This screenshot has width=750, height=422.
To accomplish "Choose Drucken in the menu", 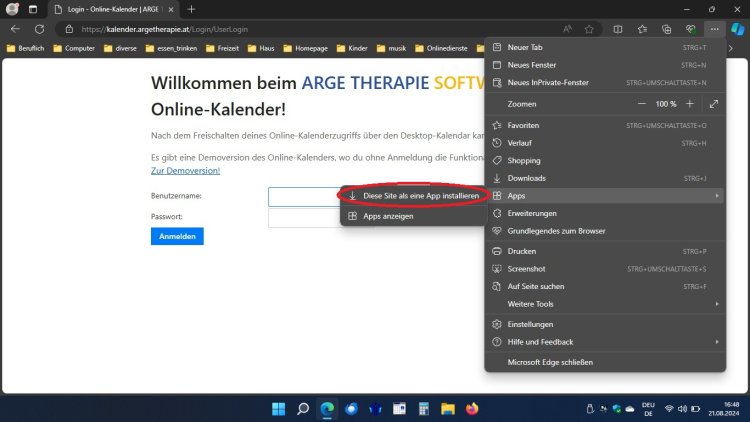I will (605, 251).
